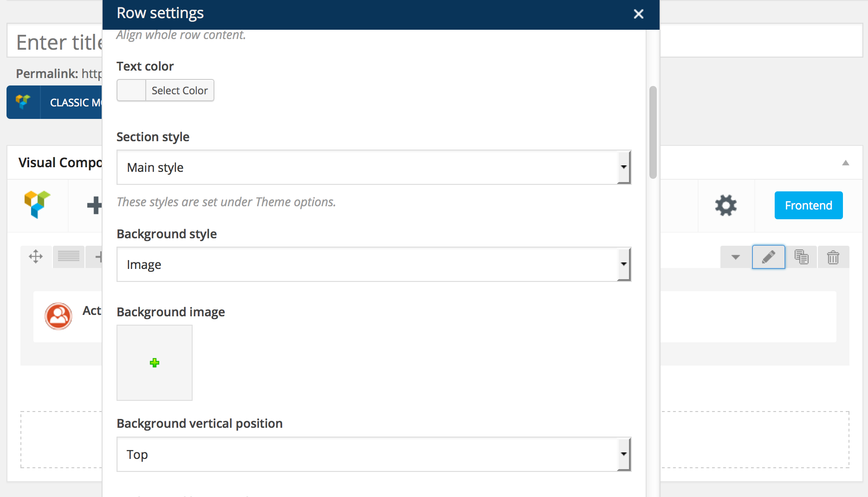Open the Background style dropdown
The width and height of the screenshot is (868, 497).
[x=373, y=264]
